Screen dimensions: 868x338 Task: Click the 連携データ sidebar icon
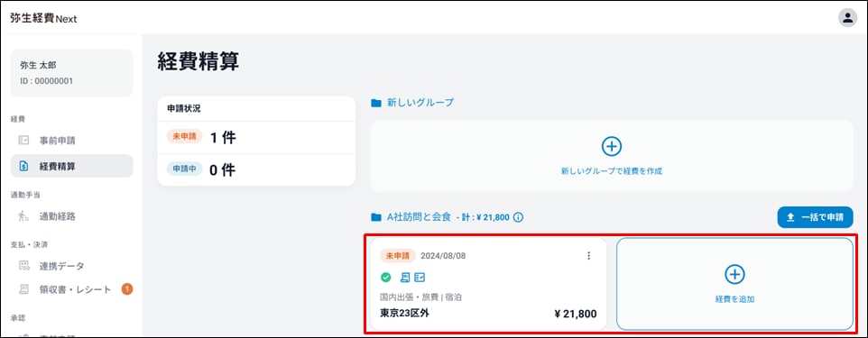coord(23,266)
